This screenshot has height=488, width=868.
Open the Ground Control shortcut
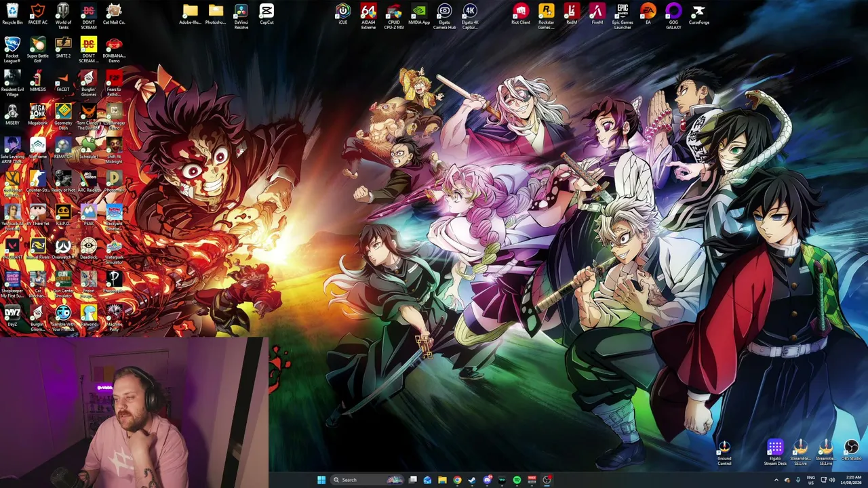point(724,453)
